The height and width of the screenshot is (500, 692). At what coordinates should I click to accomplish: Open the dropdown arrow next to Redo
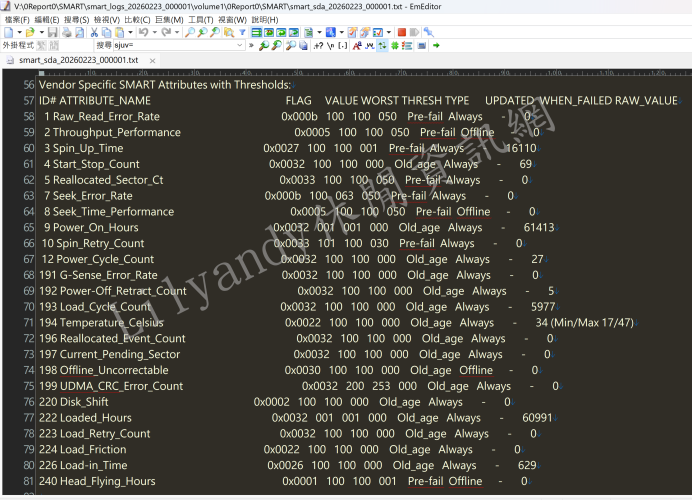[x=177, y=32]
